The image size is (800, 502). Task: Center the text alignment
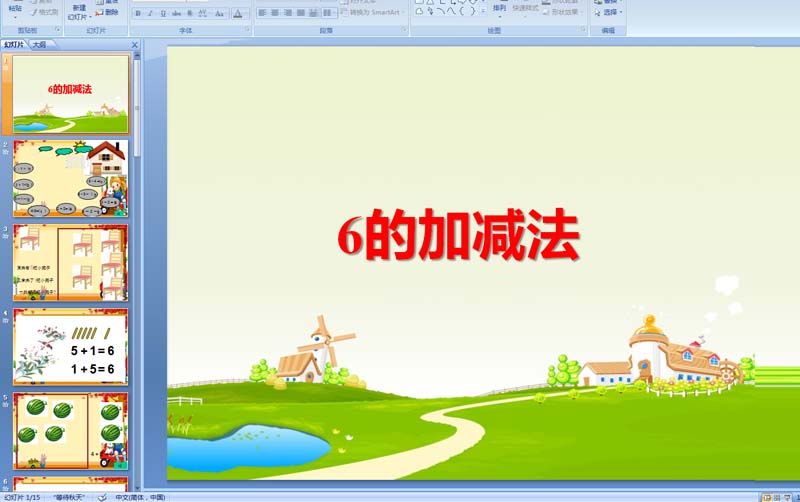(x=275, y=12)
